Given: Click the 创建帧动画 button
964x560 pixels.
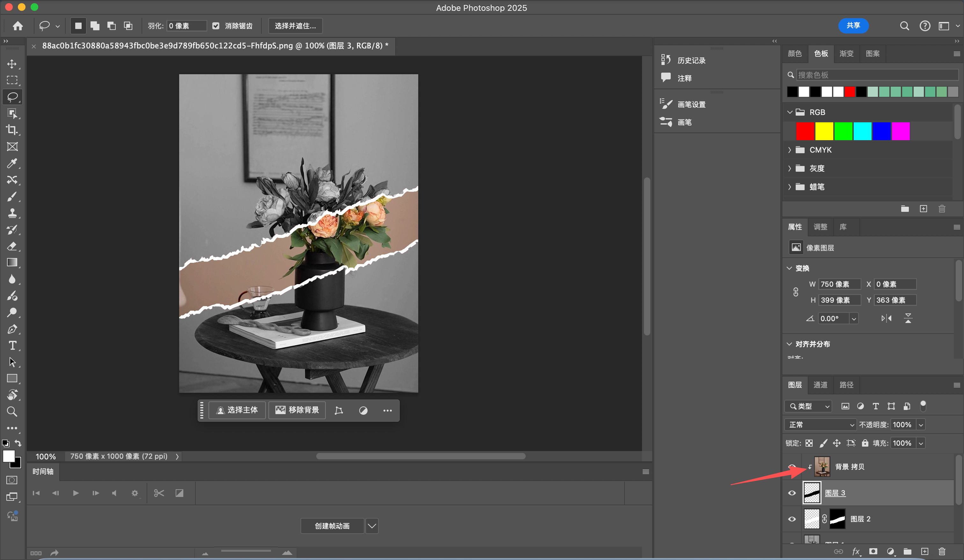Looking at the screenshot, I should click(332, 526).
